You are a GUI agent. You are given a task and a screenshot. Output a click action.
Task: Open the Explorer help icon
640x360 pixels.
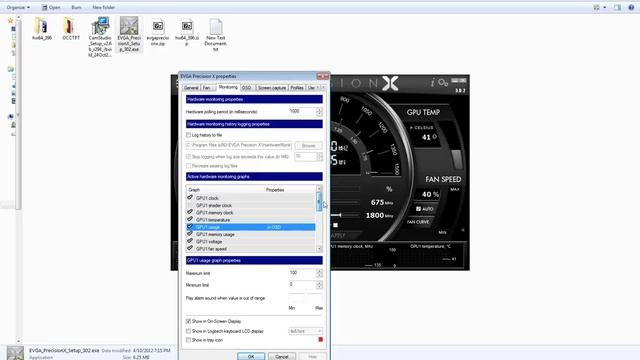pos(631,7)
